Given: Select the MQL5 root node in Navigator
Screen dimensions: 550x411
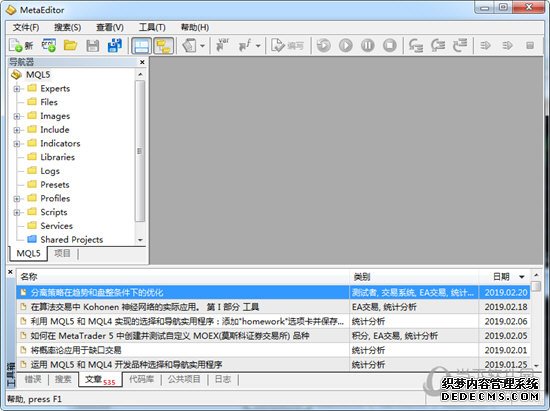Looking at the screenshot, I should pyautogui.click(x=38, y=75).
